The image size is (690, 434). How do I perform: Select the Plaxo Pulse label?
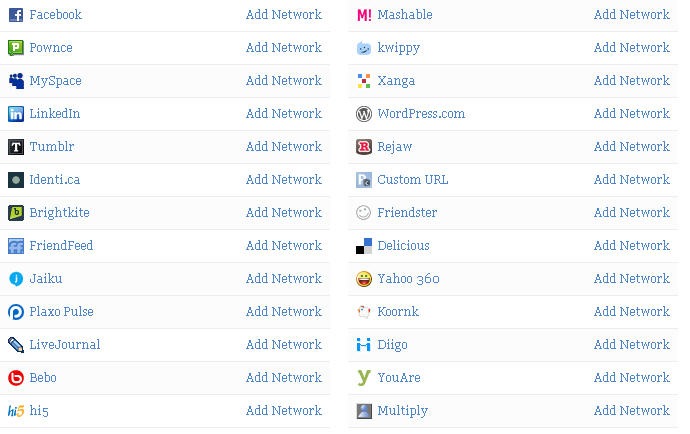pos(61,312)
